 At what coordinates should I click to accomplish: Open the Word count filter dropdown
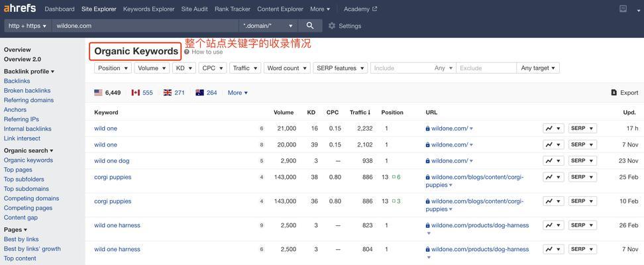[x=287, y=68]
